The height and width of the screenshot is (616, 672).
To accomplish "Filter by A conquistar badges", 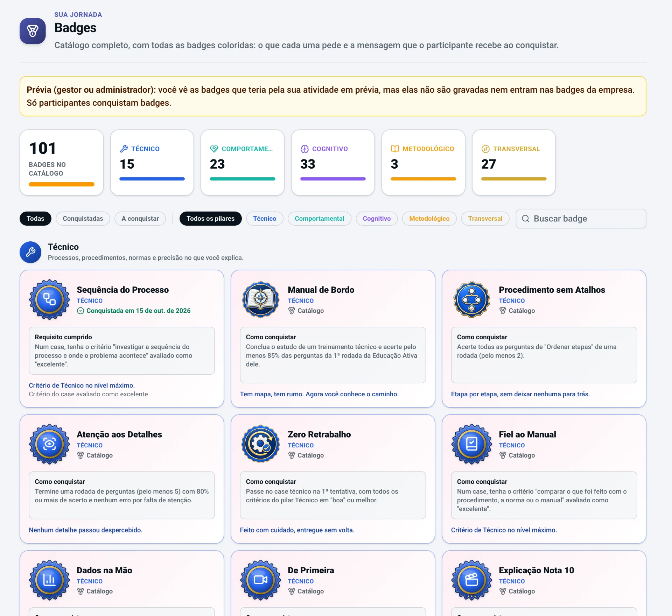I will pos(140,219).
